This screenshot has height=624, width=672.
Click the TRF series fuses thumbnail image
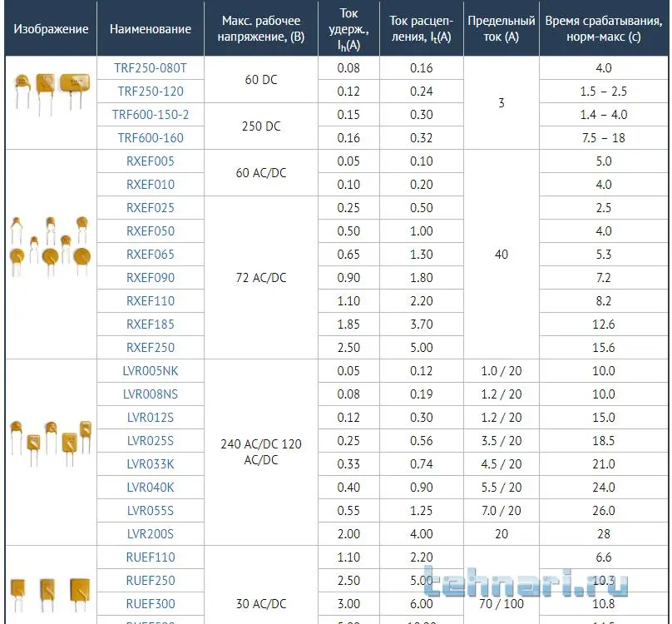(x=52, y=93)
